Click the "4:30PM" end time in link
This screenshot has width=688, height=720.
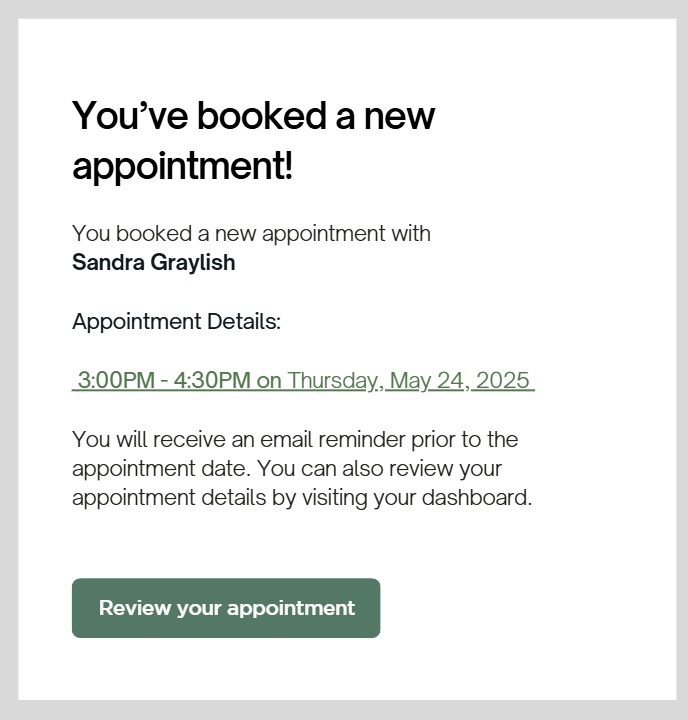click(x=212, y=381)
